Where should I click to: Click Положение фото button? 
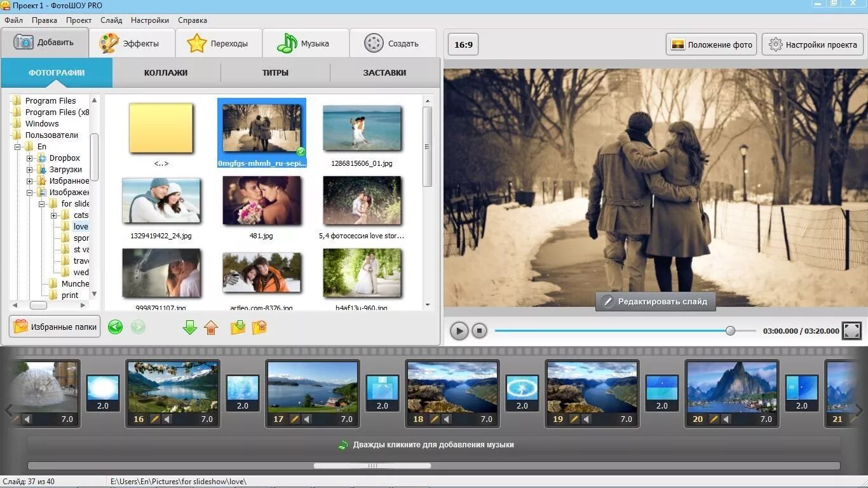[x=711, y=44]
